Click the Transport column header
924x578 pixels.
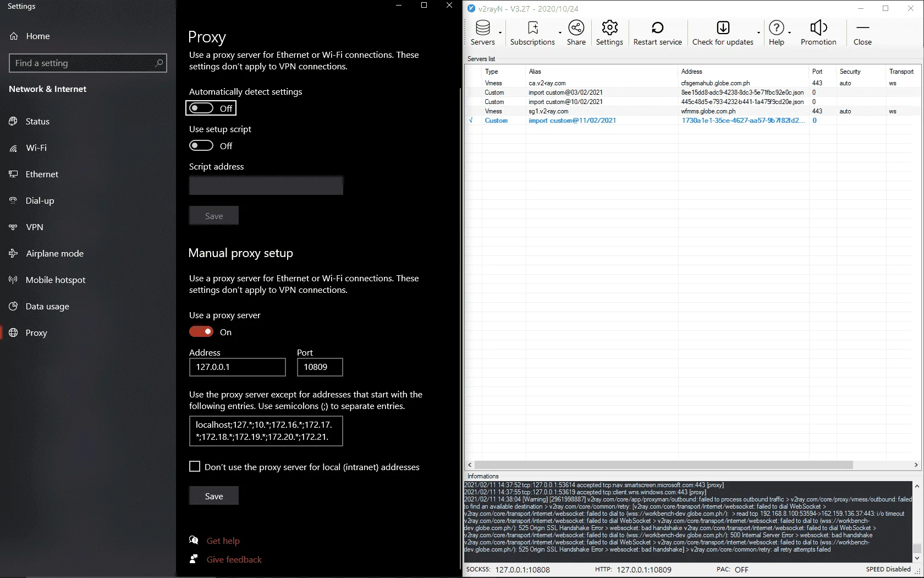point(903,72)
